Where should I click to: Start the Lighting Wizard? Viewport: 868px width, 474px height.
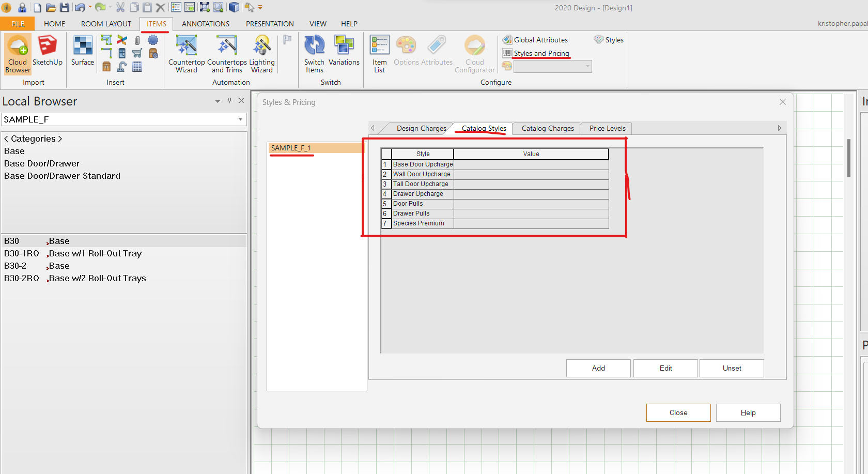pyautogui.click(x=262, y=54)
